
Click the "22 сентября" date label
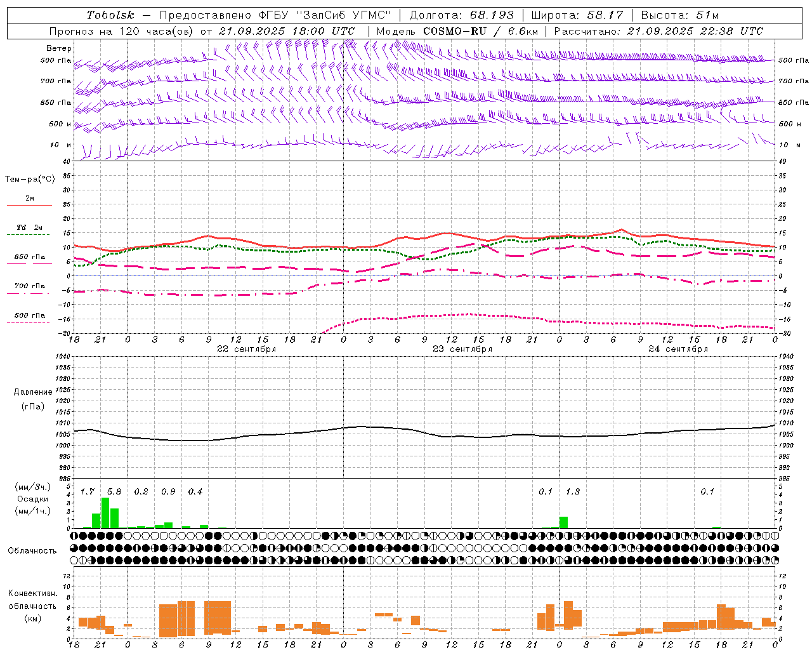(246, 349)
